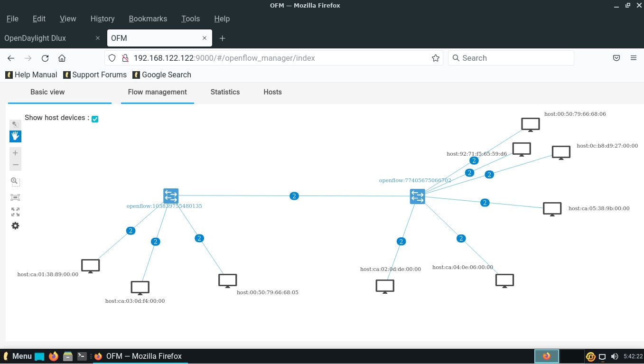Open the Firefox hamburger menu
Screen dimensions: 644x364
pyautogui.click(x=634, y=58)
